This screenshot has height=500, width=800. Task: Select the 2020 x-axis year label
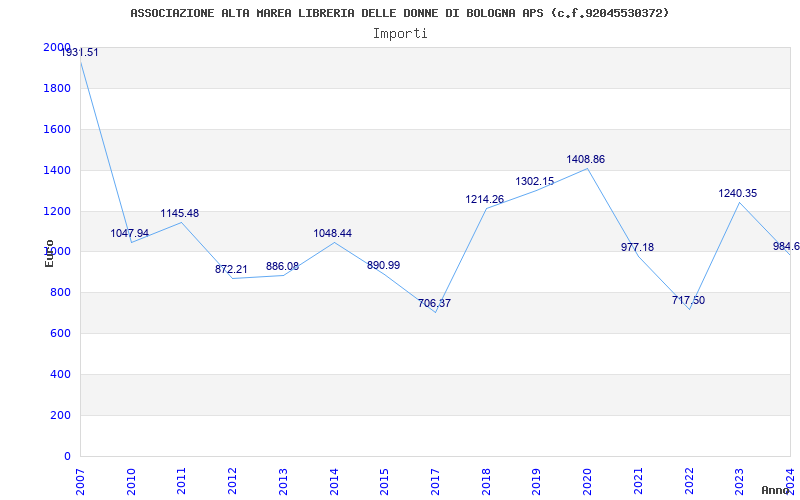pyautogui.click(x=587, y=479)
